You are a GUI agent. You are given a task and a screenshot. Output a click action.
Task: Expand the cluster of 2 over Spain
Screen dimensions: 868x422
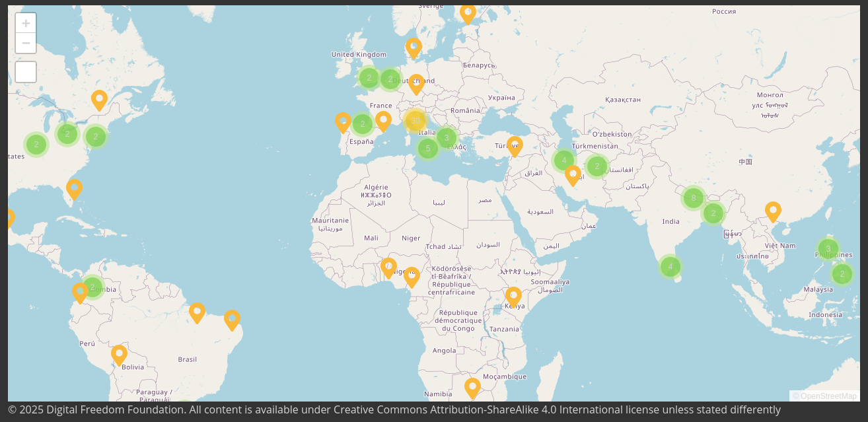(363, 124)
